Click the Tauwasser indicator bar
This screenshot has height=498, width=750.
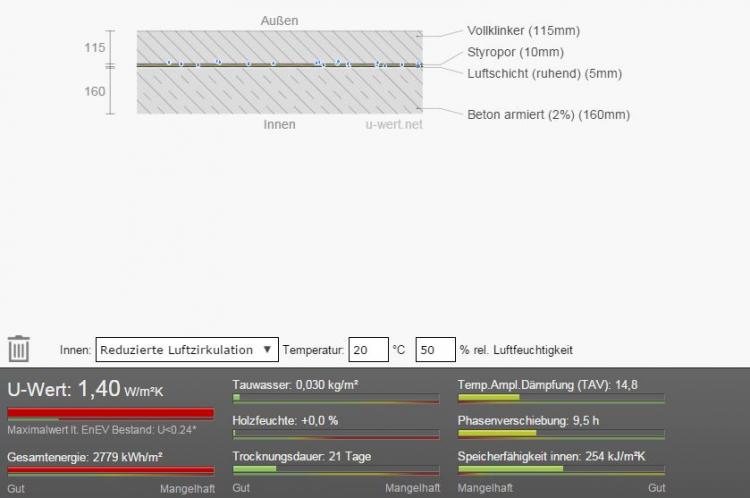pos(335,398)
